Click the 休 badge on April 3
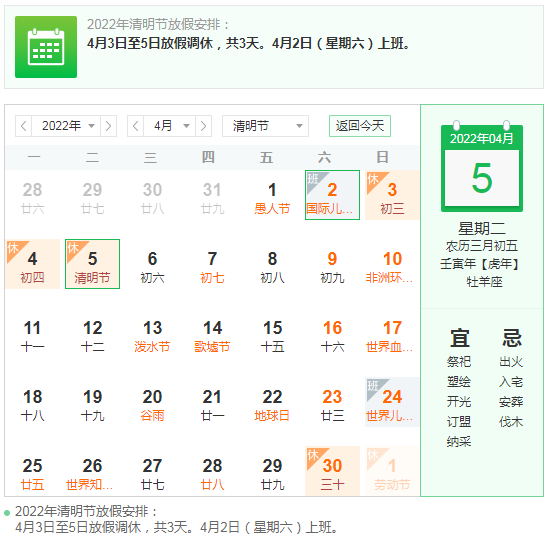 click(x=373, y=179)
